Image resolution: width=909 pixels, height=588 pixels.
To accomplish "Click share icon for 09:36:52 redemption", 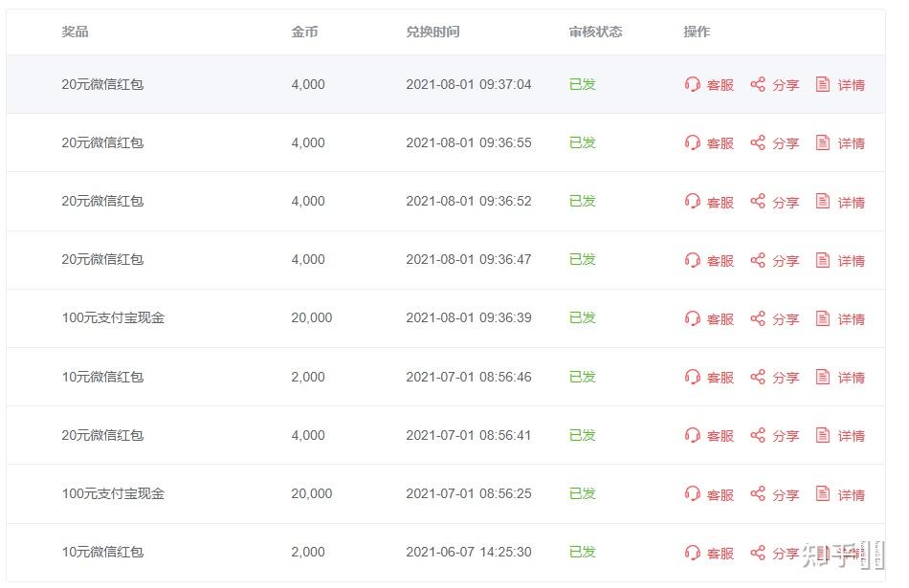I will 758,201.
